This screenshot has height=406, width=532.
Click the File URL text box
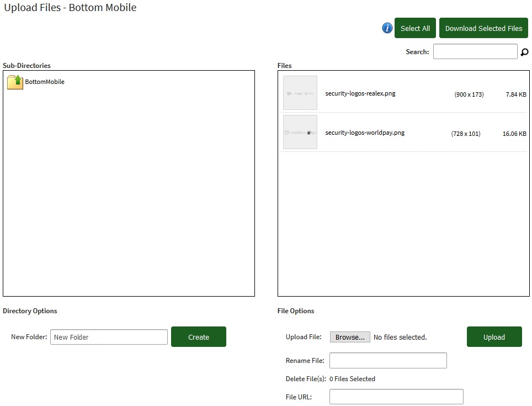396,397
